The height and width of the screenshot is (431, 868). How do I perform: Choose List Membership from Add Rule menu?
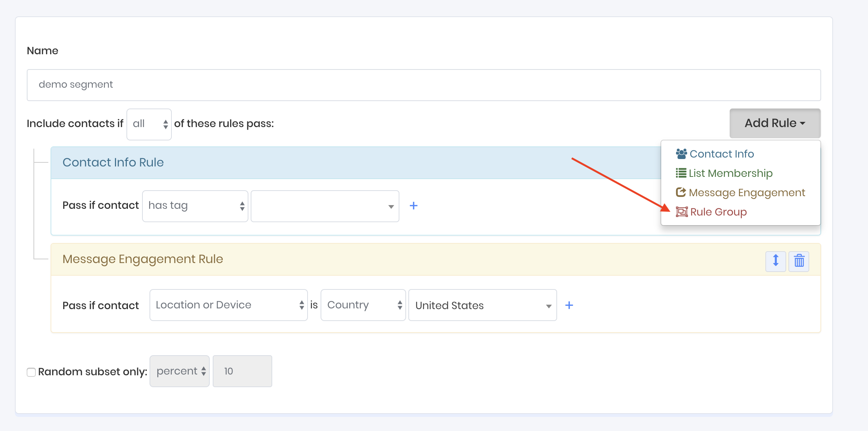(730, 173)
